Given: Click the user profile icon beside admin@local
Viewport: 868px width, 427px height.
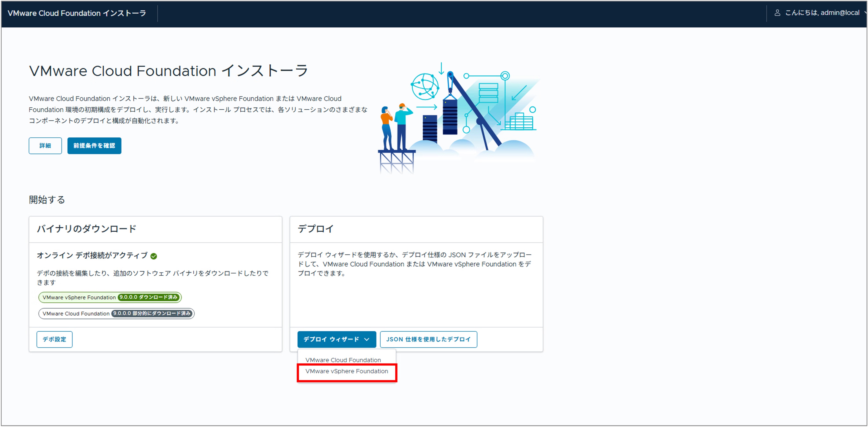Looking at the screenshot, I should pos(777,13).
